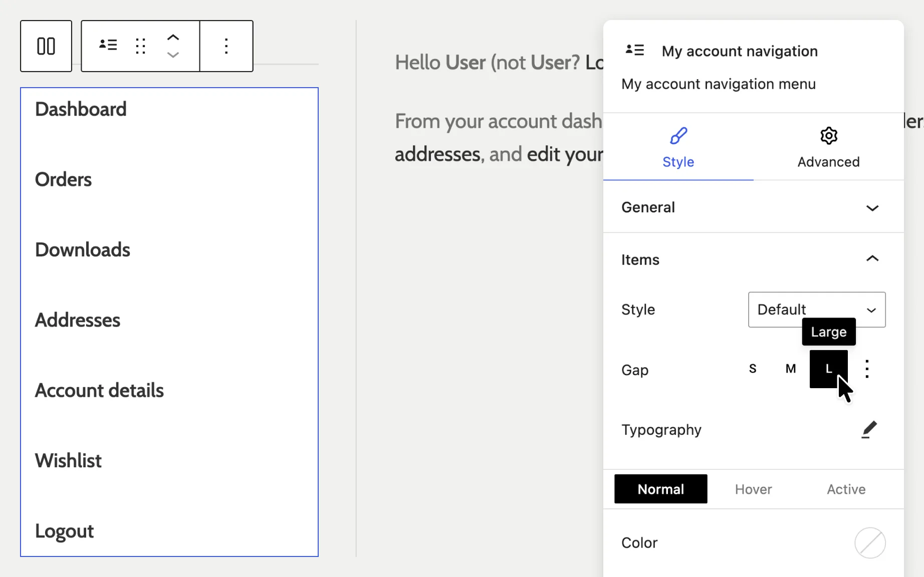This screenshot has width=924, height=577.
Task: Select the parent Columns block icon
Action: tap(46, 46)
